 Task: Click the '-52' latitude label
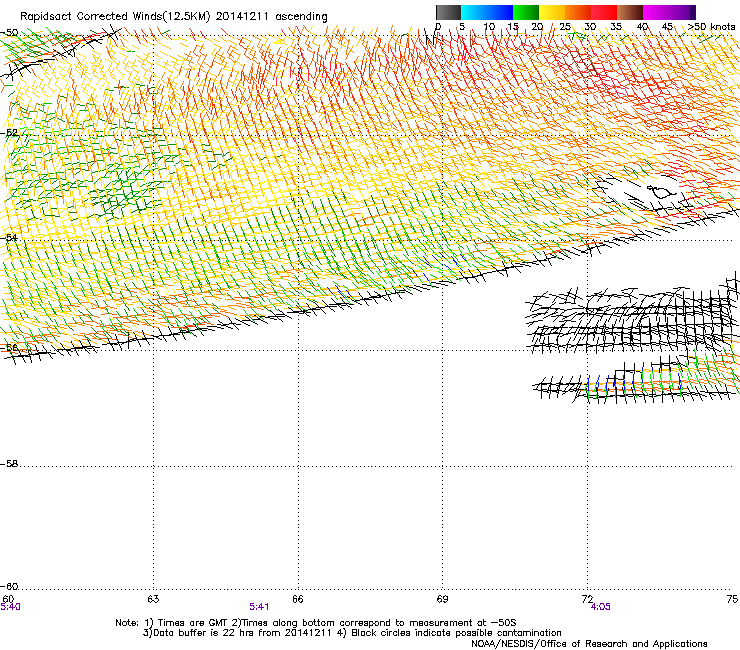click(x=9, y=133)
